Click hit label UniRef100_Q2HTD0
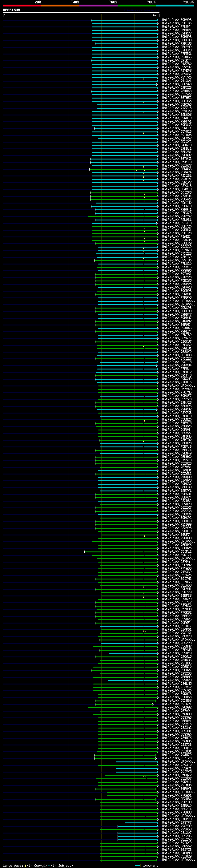 point(177,440)
